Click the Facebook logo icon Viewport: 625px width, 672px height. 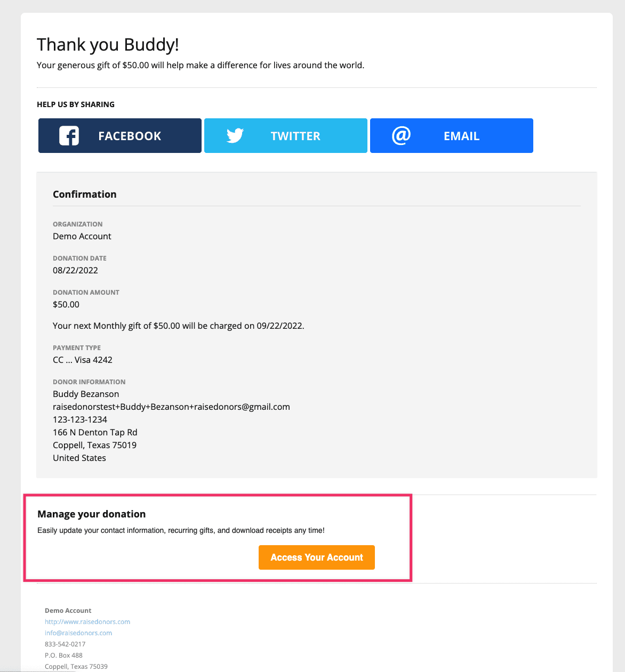point(69,136)
